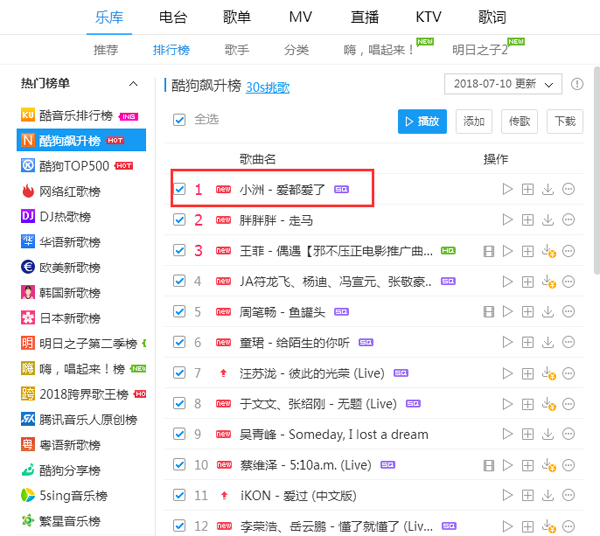Click the 下载 button above the list
The image size is (600, 536).
click(x=565, y=121)
